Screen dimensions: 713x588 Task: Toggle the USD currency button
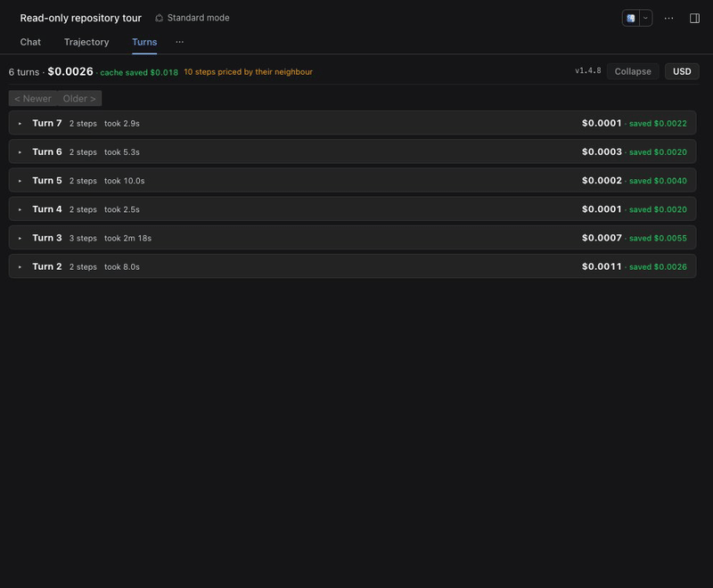[x=682, y=71]
